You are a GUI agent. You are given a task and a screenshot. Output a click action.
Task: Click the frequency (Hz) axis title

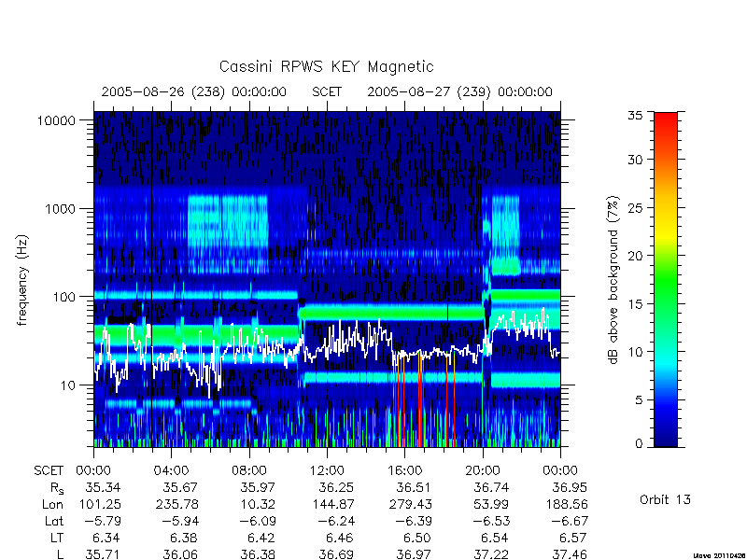click(x=22, y=281)
